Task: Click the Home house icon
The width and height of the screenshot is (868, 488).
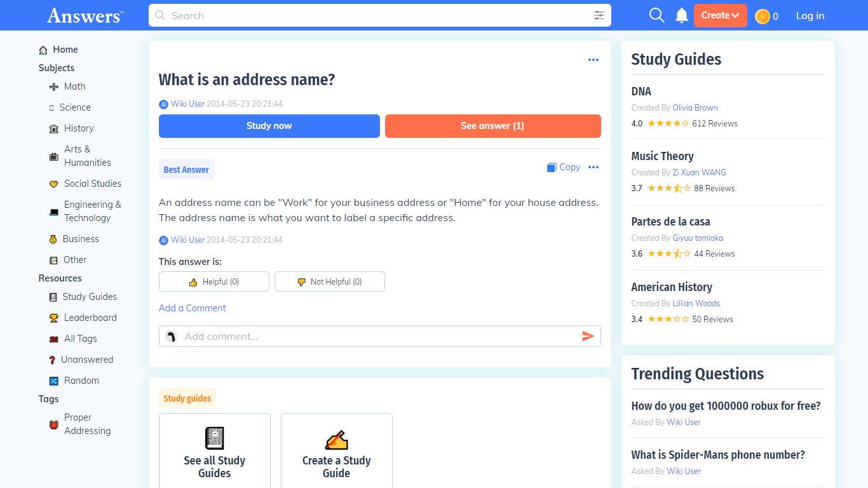Action: point(43,50)
